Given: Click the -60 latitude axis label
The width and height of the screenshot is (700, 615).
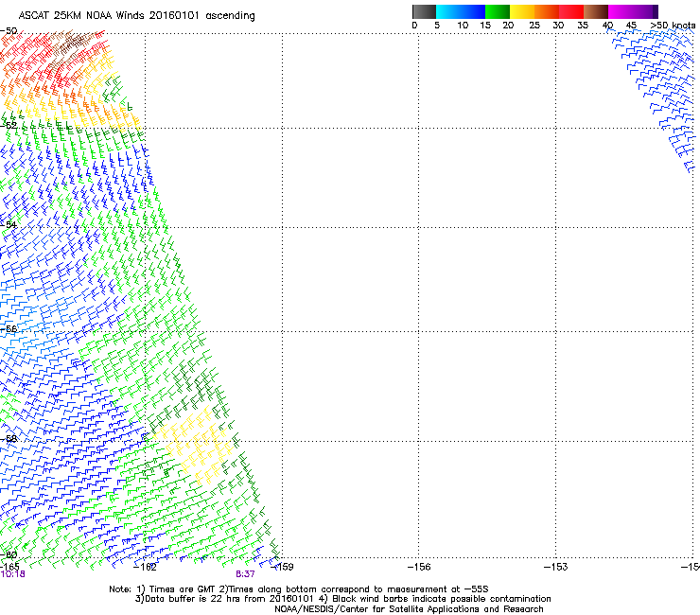Looking at the screenshot, I should pos(9,554).
